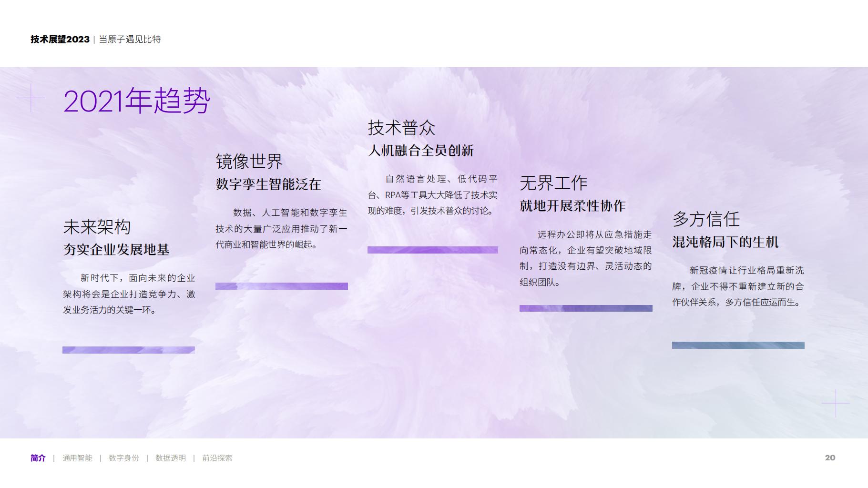Click the subheading 混沌格局下的生机
Viewport: 868px width, 488px height.
(x=725, y=242)
